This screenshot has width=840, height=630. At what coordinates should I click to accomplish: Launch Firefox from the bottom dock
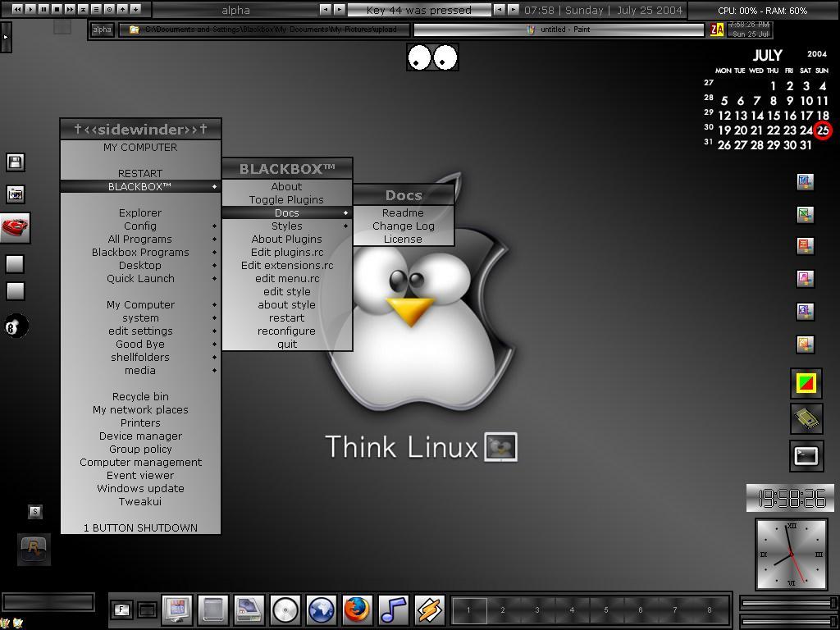tap(358, 610)
